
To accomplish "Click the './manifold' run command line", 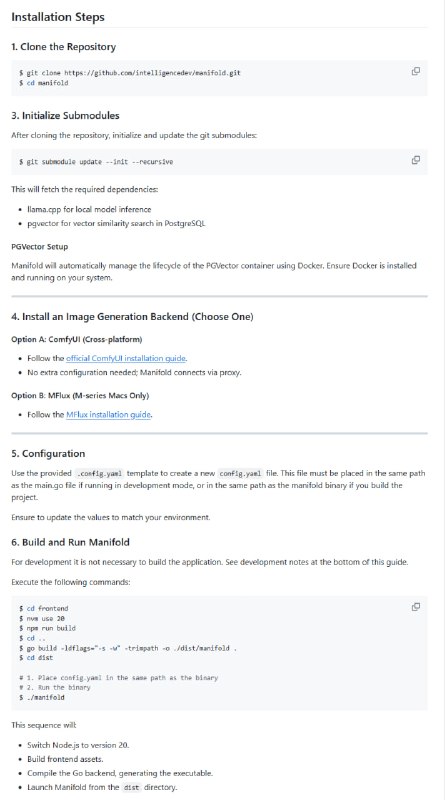I will click(42, 697).
